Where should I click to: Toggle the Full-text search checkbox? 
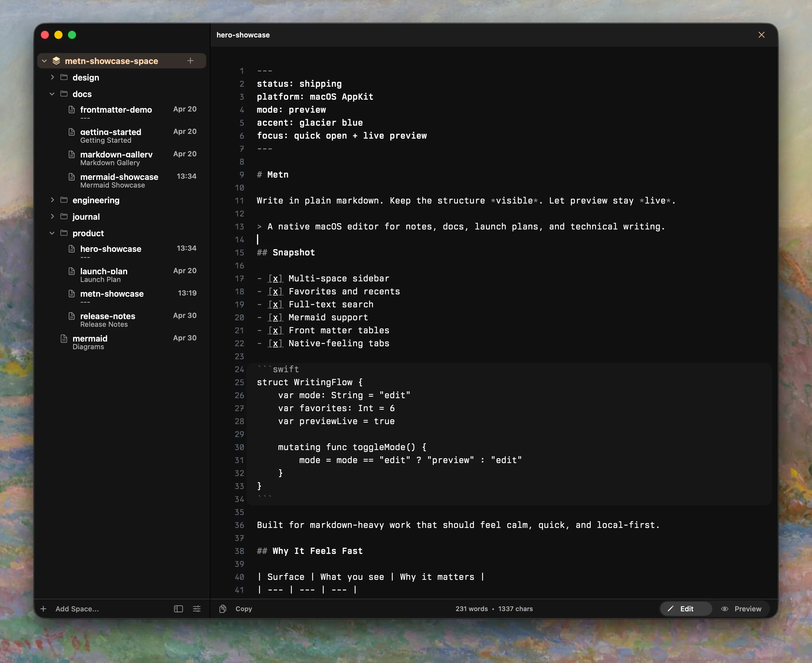[x=275, y=304]
